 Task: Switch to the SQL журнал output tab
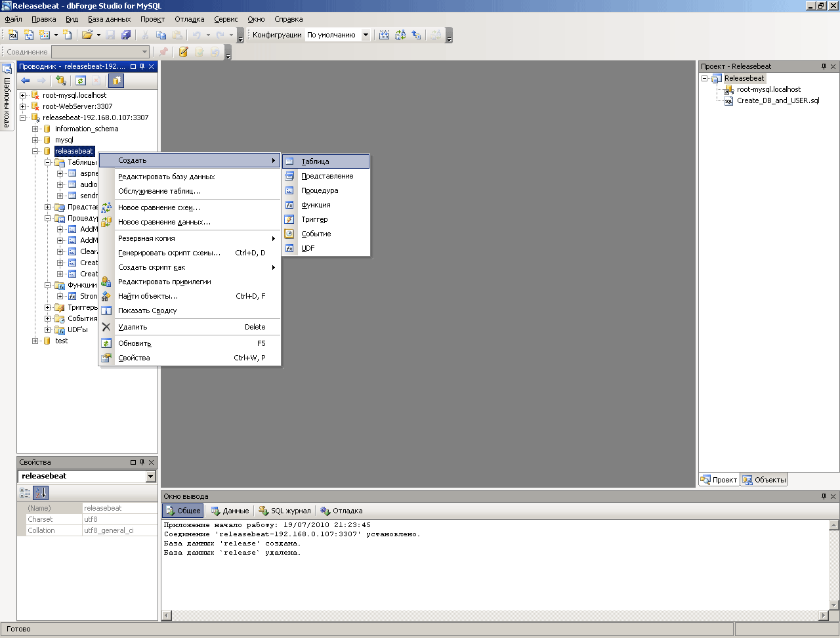285,511
